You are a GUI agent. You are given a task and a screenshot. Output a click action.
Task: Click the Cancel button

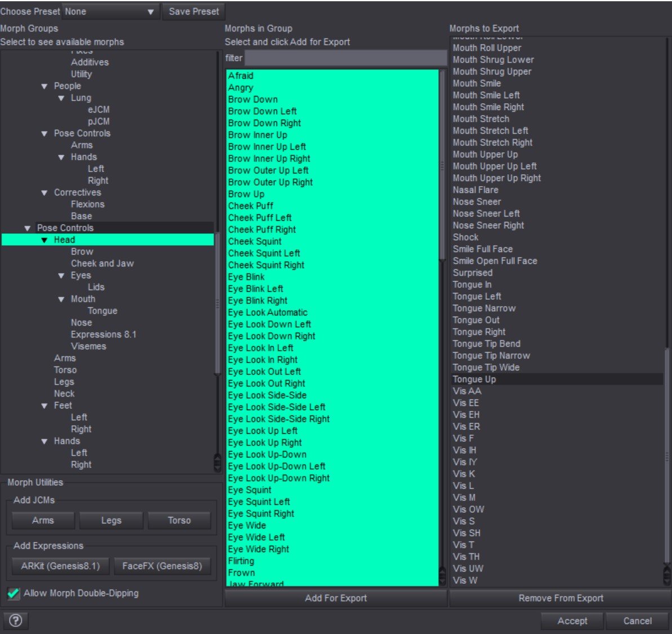point(637,620)
